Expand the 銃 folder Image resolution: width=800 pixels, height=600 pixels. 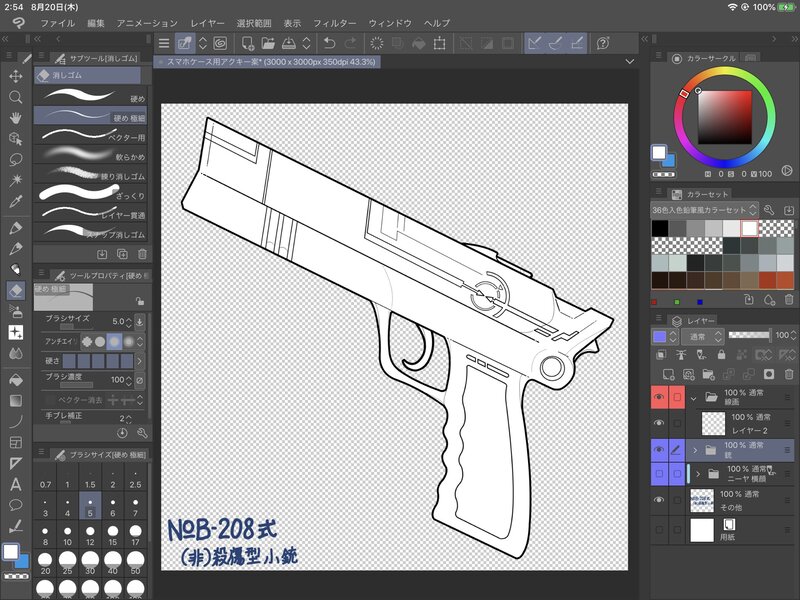click(x=695, y=450)
